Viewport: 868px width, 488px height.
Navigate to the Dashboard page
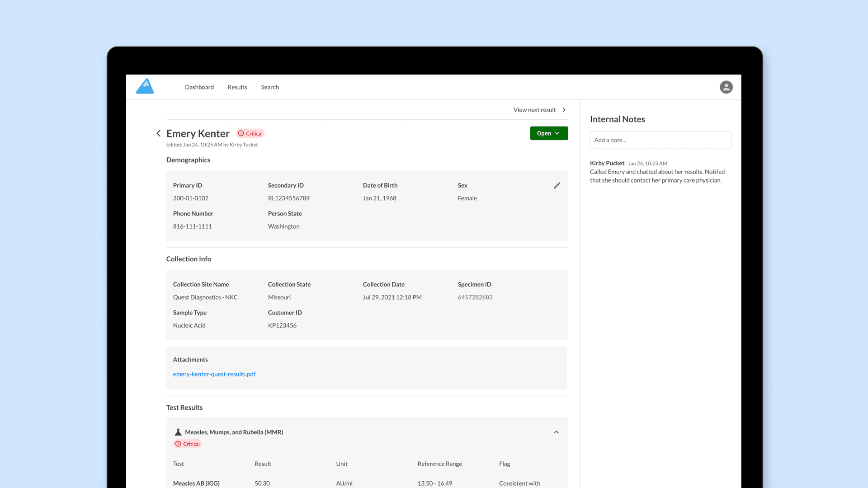click(199, 87)
